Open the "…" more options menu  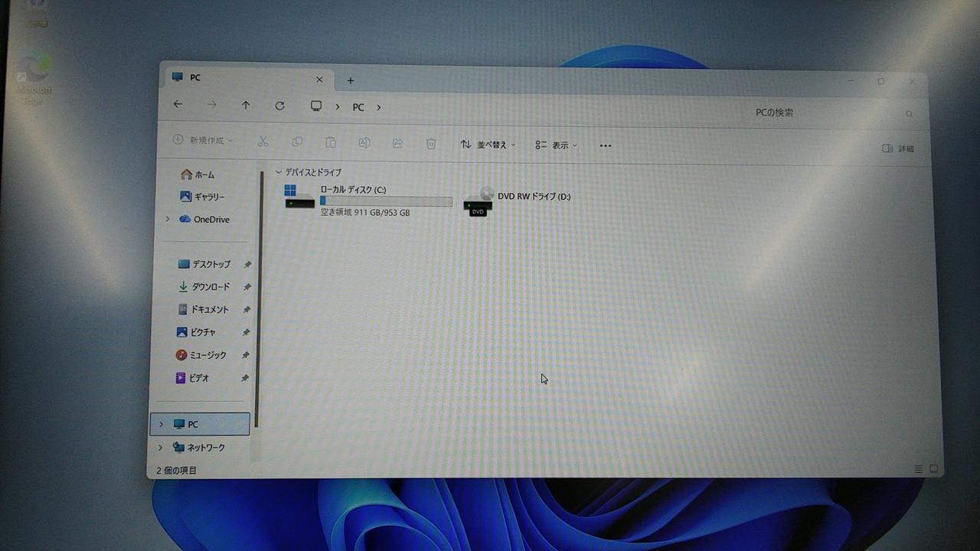[x=605, y=145]
